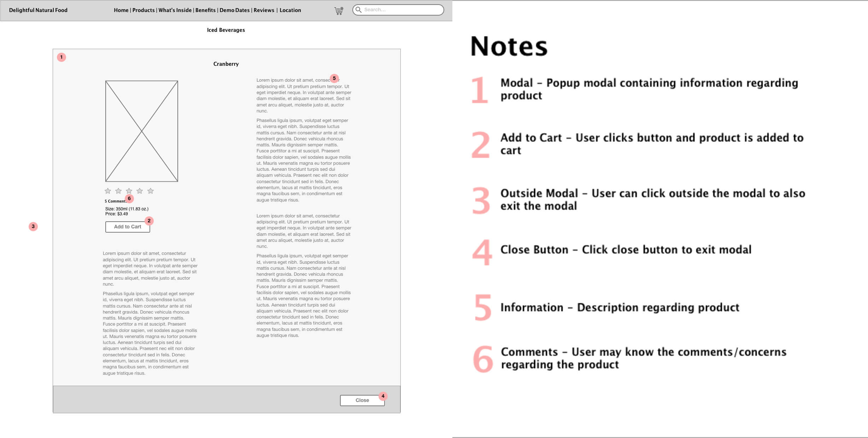This screenshot has height=438, width=868.
Task: Click the note 'Outside Modal – User can click'
Action: (x=653, y=199)
